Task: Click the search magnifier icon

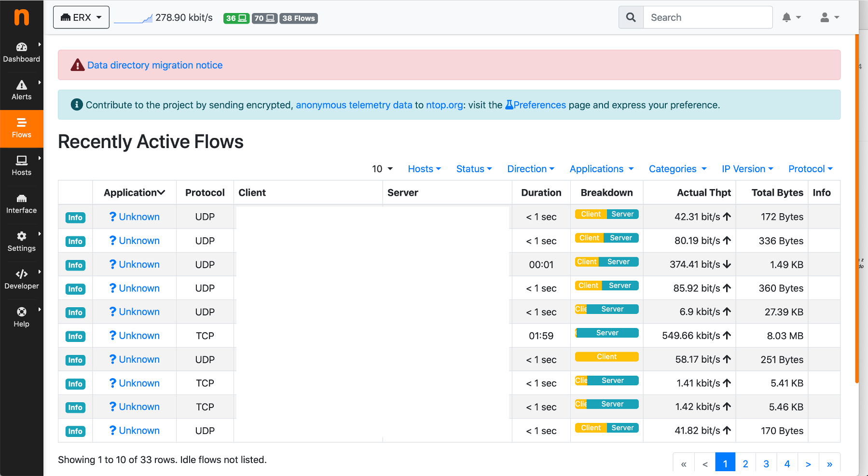Action: click(x=631, y=17)
